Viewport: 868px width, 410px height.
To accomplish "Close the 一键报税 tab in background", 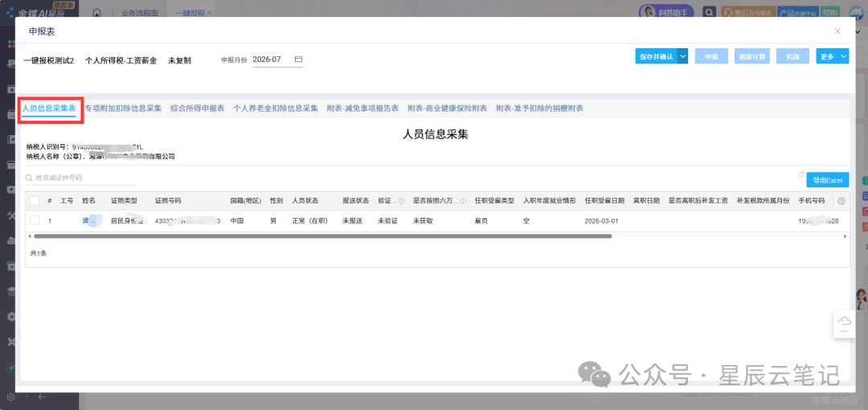I will [209, 12].
